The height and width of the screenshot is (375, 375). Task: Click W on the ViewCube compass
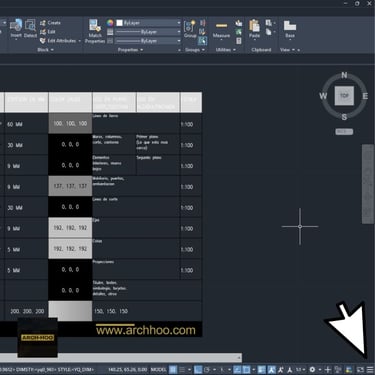point(323,96)
